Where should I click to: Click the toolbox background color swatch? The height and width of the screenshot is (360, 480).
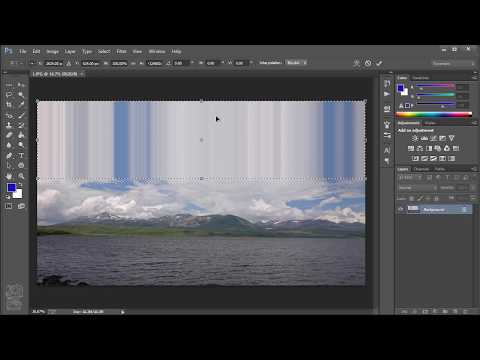coord(18,194)
